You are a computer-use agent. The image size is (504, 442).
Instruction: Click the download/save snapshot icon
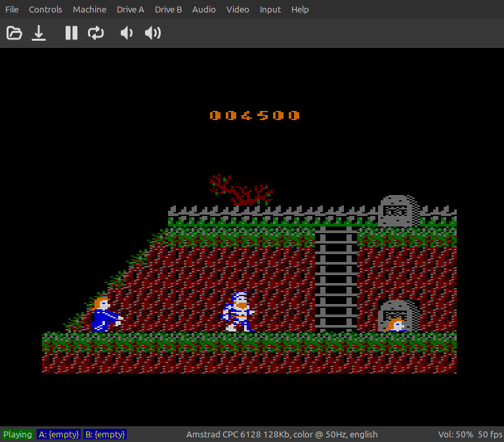[39, 33]
